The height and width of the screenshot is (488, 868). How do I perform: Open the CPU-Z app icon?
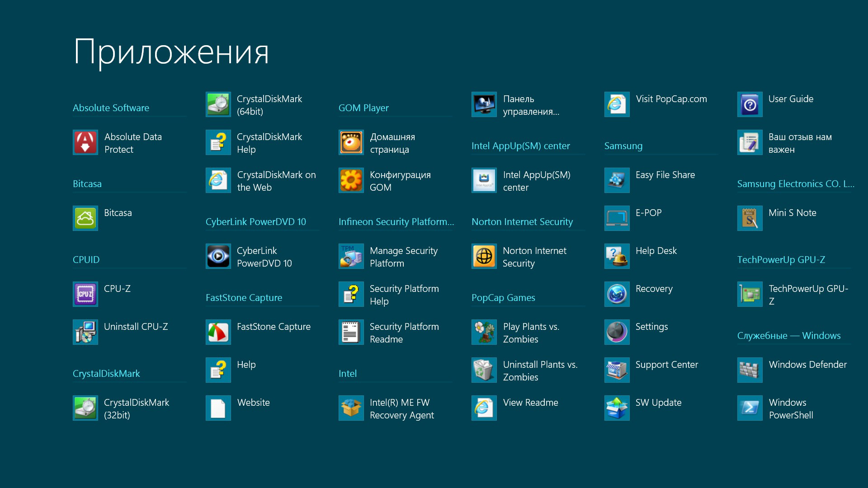tap(85, 295)
